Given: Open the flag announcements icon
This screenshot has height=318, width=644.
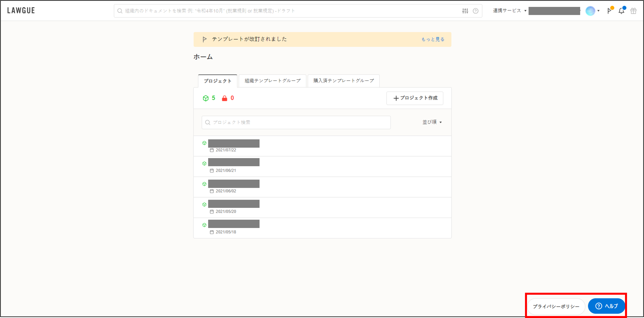Looking at the screenshot, I should [609, 11].
